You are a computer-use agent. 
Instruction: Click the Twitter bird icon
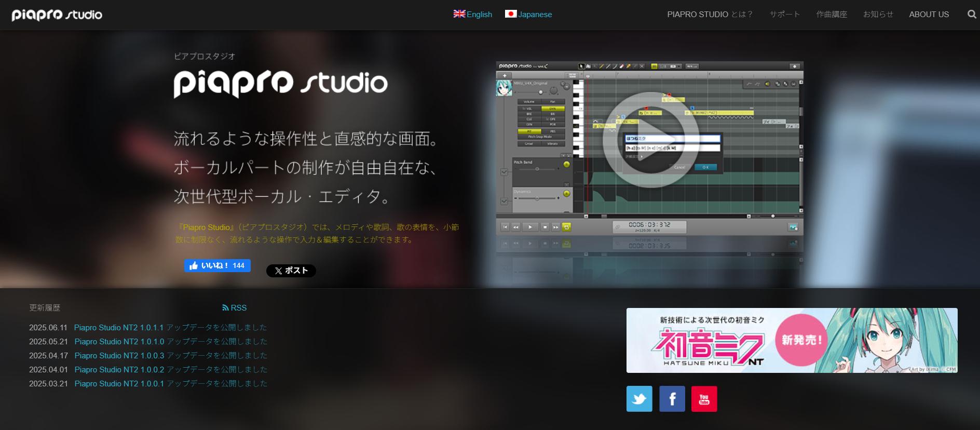tap(639, 399)
